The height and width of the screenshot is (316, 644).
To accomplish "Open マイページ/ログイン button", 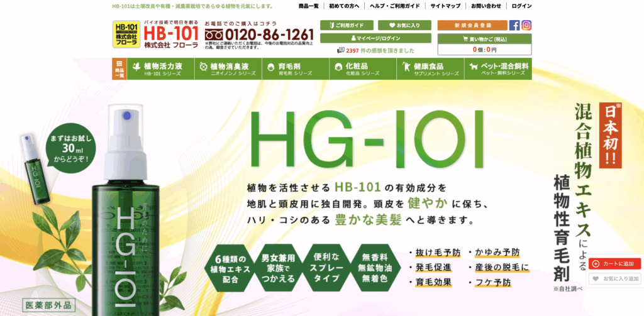I will (x=376, y=38).
